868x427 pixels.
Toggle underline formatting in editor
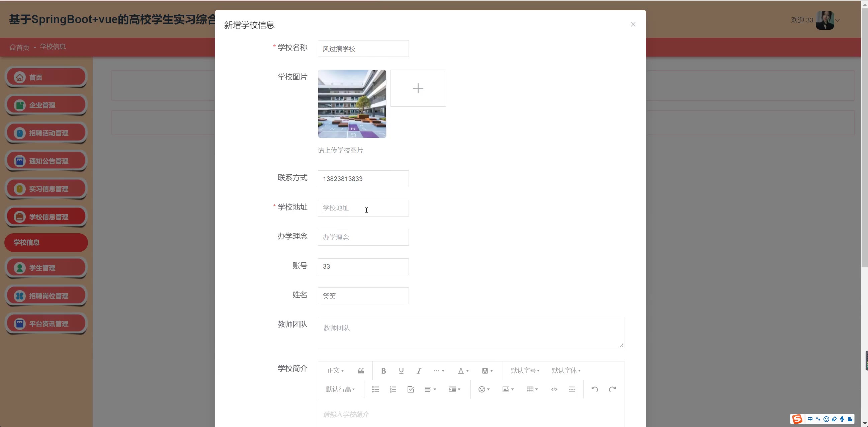pos(401,371)
